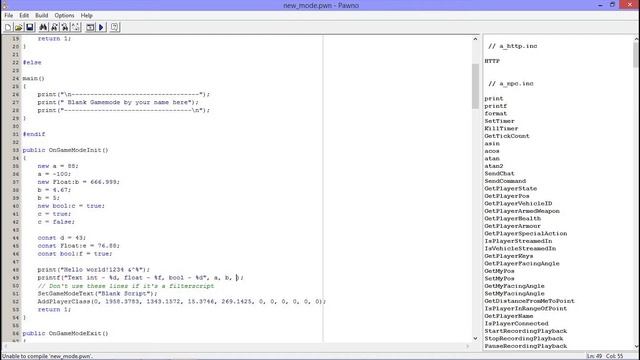Select acos in the function list

[x=492, y=151]
